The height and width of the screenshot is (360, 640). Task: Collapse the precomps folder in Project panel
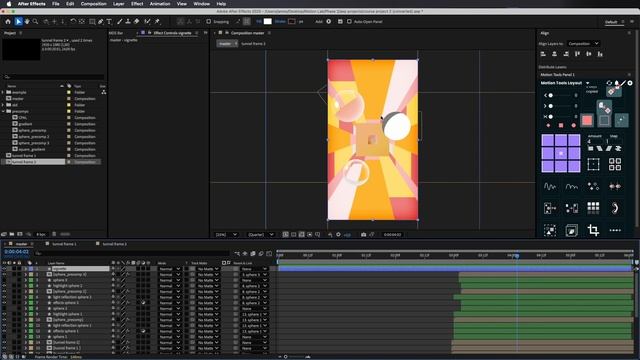[3, 111]
